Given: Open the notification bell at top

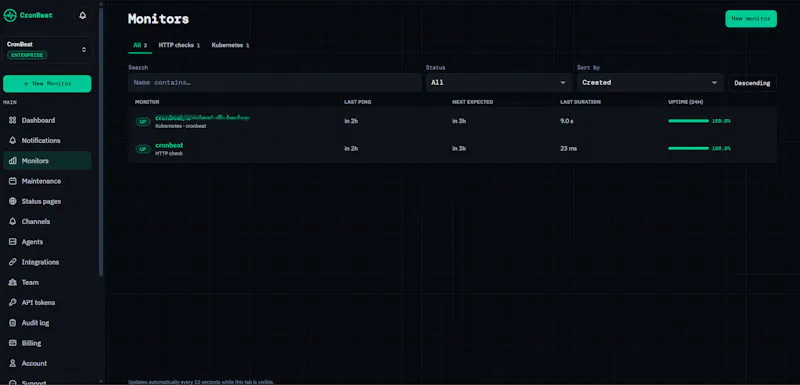Looking at the screenshot, I should (83, 16).
